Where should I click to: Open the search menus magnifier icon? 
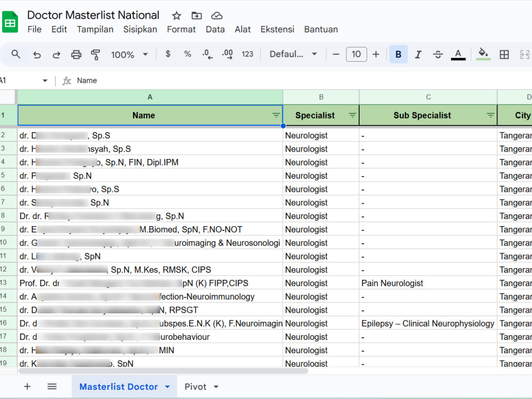pos(15,54)
